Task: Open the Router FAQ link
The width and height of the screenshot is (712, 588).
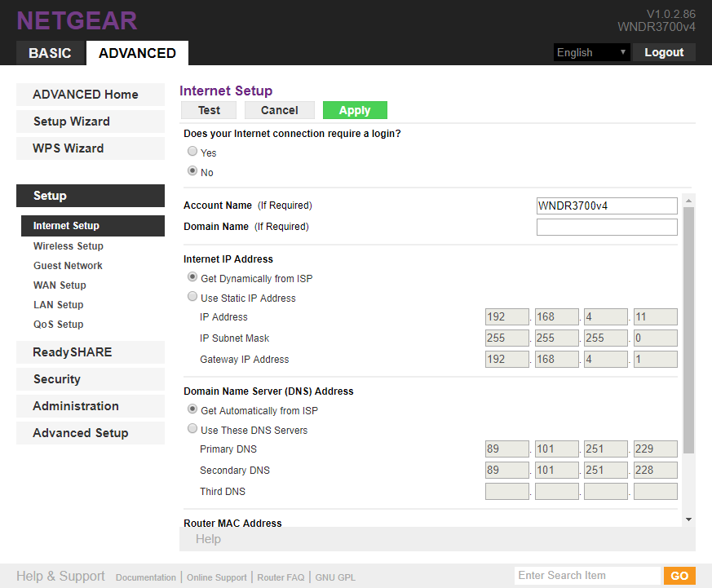Action: (281, 577)
